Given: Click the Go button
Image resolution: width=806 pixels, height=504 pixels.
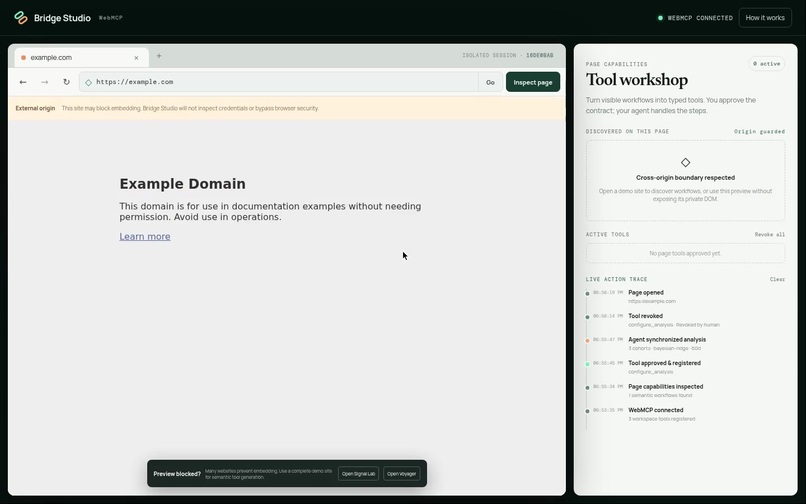Looking at the screenshot, I should [x=490, y=82].
